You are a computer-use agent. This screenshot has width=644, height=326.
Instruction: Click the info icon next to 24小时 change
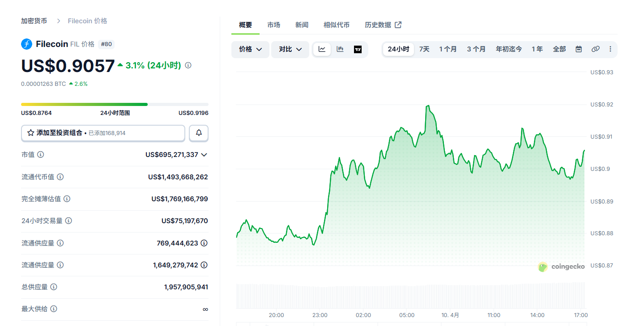pyautogui.click(x=188, y=65)
